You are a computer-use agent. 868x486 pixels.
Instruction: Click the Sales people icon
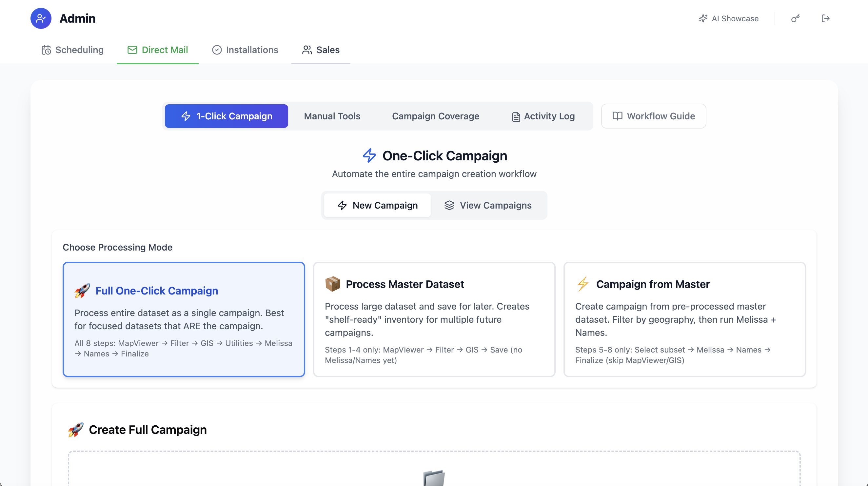point(307,50)
